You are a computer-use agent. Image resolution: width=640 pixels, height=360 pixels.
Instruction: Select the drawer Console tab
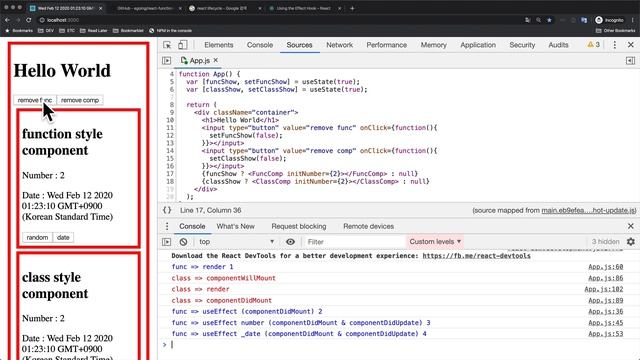(x=192, y=226)
